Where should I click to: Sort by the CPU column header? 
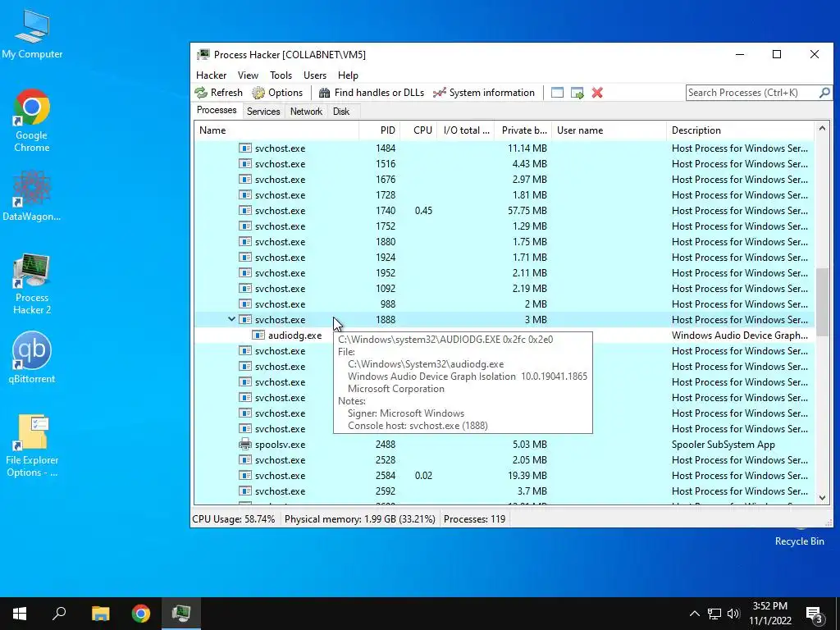point(418,130)
